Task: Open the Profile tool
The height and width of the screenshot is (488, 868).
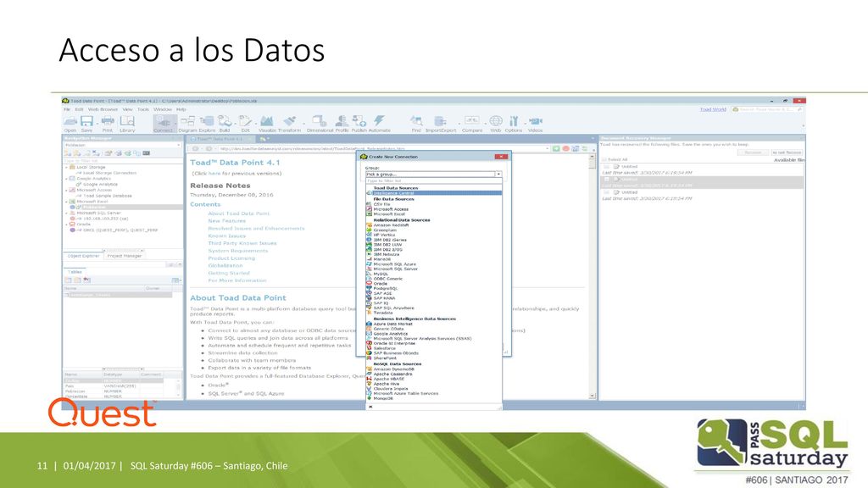Action: (342, 124)
